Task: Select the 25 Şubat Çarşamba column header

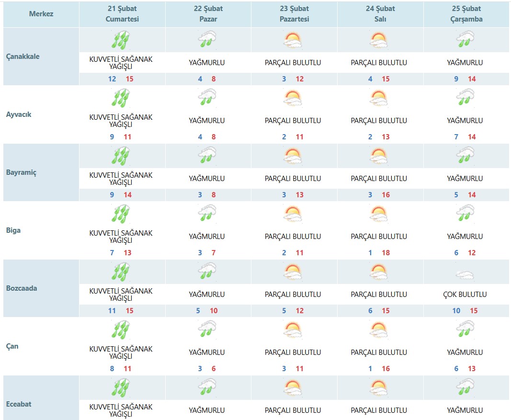Action: coord(465,14)
